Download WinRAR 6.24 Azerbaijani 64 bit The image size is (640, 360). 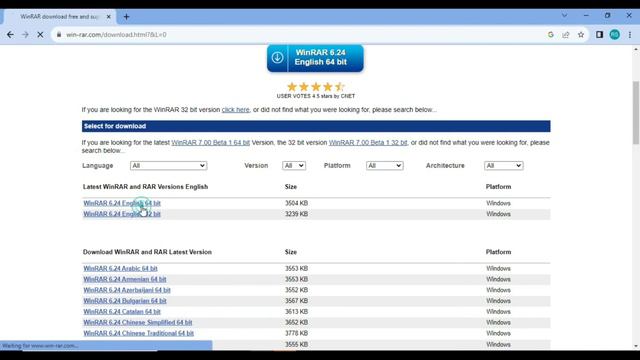click(x=127, y=290)
